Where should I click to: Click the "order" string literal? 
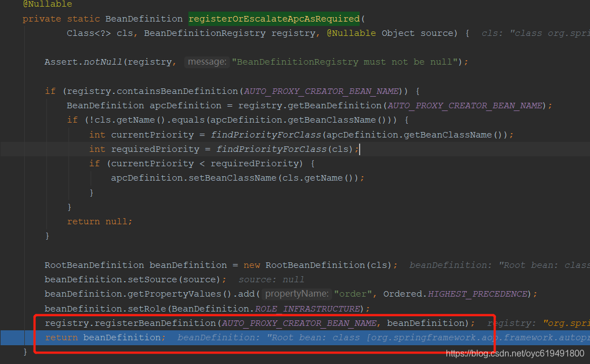point(352,294)
